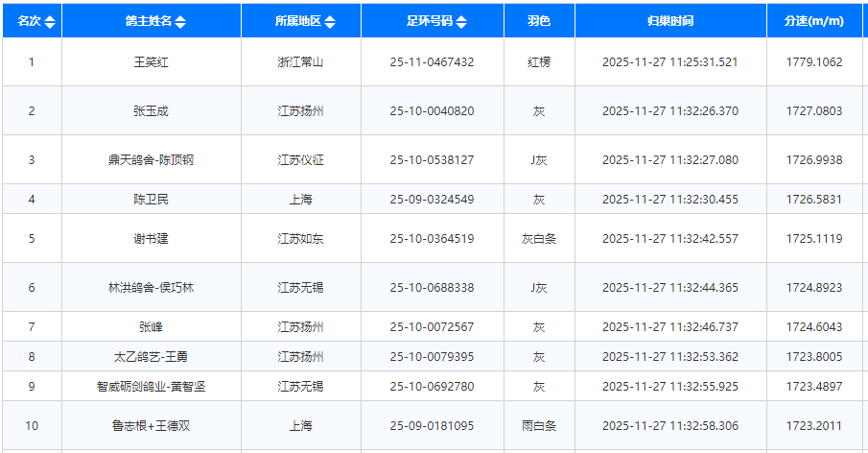
Task: Open pigeon owner 王笑红 entry
Action: click(151, 62)
